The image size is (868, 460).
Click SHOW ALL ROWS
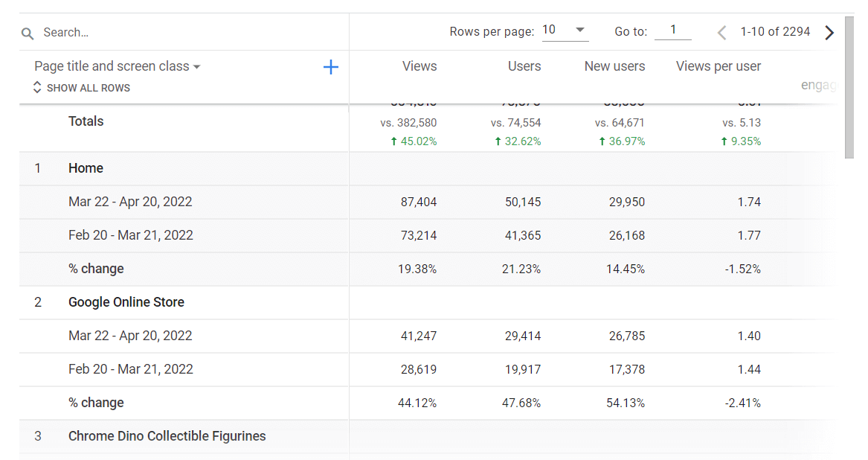pyautogui.click(x=88, y=87)
